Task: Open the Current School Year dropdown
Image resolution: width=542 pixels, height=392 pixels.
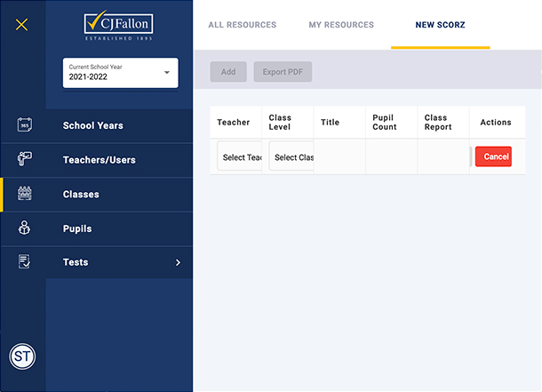Action: 120,73
